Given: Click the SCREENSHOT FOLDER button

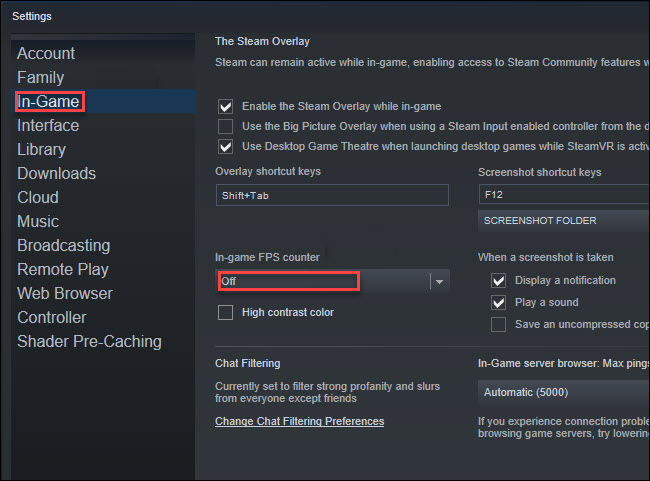Looking at the screenshot, I should tap(564, 221).
